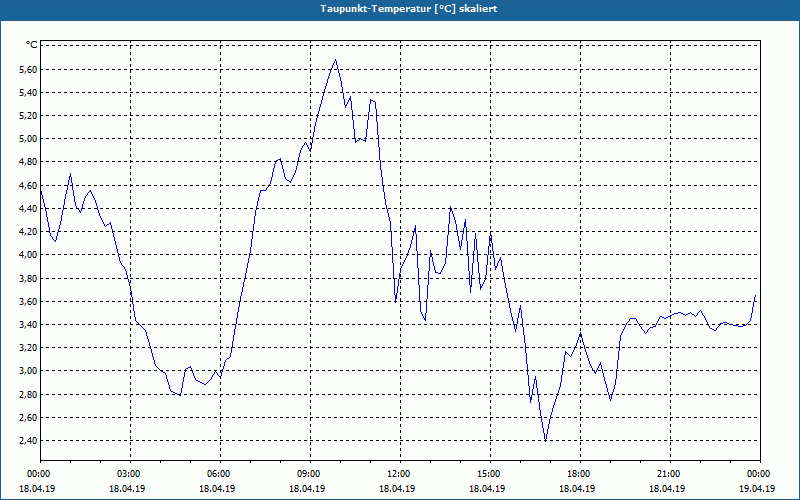
Task: Select the 3,00 y-axis value
Action: coord(27,371)
